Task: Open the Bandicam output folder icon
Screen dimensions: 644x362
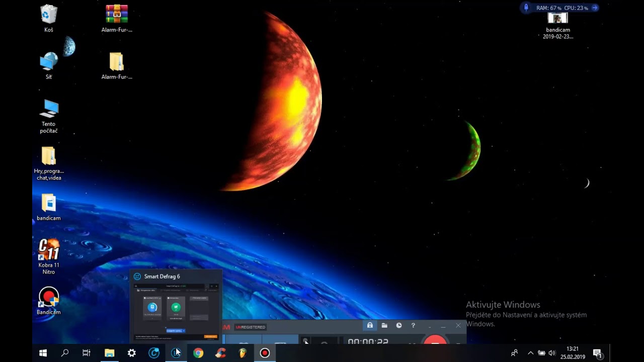Action: tap(384, 326)
